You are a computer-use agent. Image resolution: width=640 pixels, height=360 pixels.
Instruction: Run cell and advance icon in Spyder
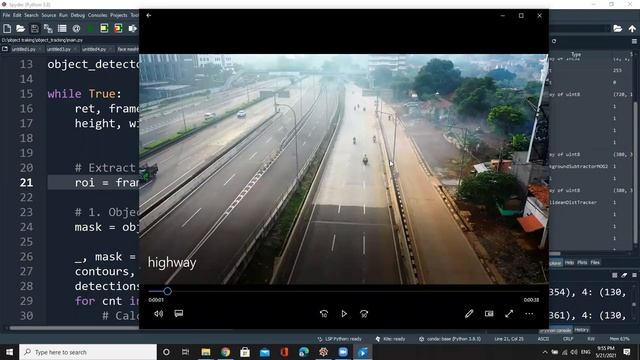pyautogui.click(x=118, y=28)
